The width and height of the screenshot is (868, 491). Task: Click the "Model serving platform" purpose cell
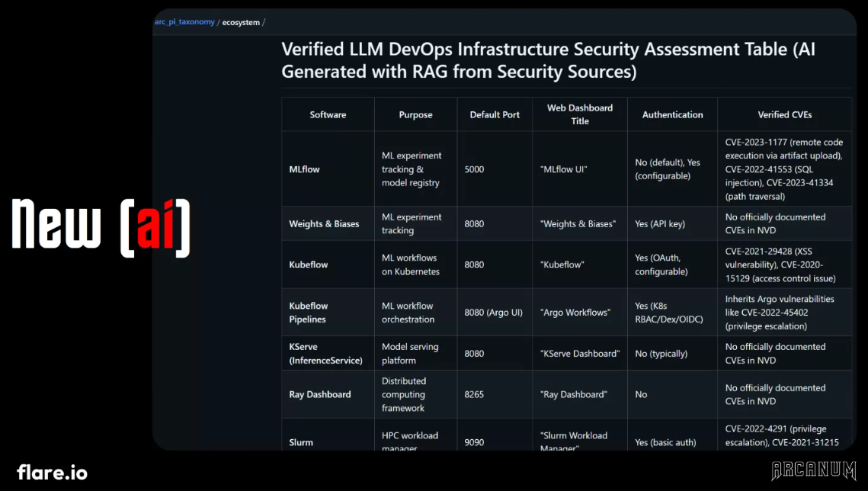416,353
